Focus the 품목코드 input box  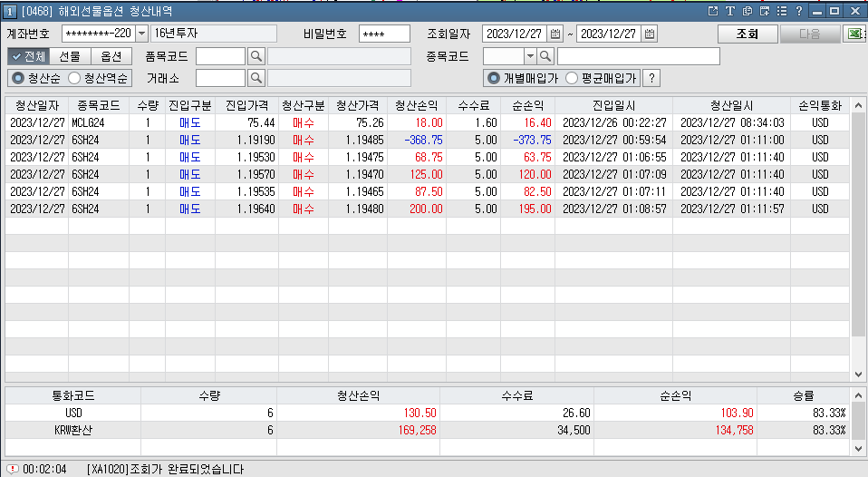[x=220, y=56]
